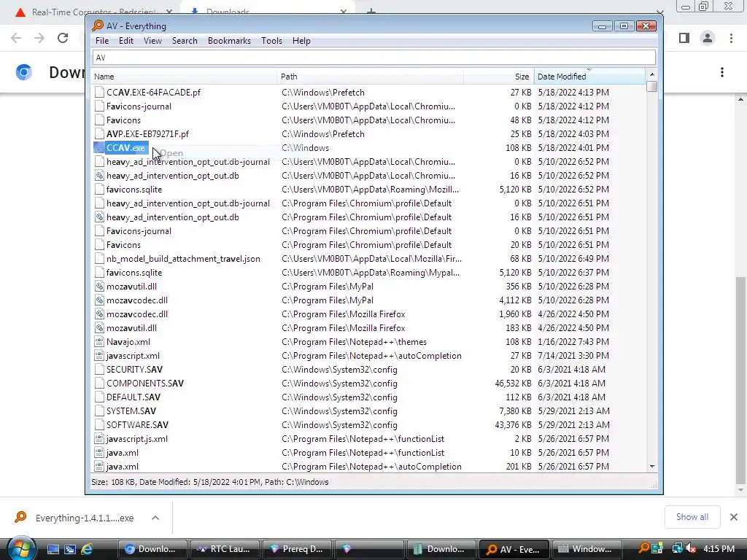This screenshot has height=560, width=747.
Task: Click the Everything tray icon
Action: tap(643, 548)
